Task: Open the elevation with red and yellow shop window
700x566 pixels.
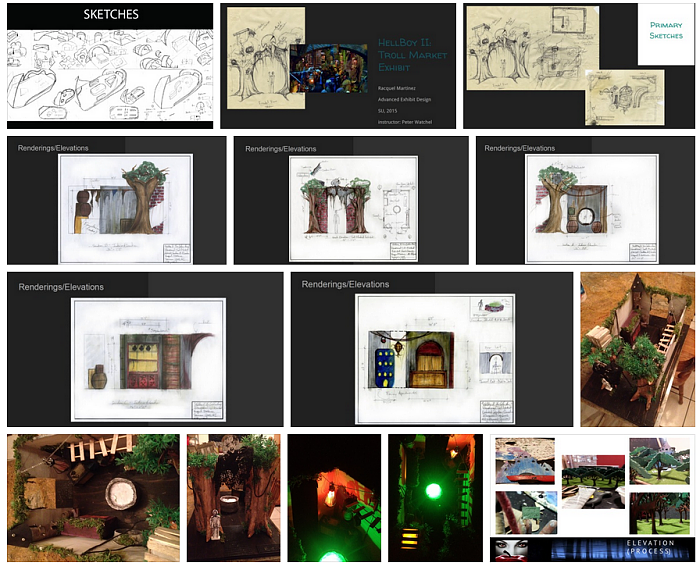Action: 145,350
